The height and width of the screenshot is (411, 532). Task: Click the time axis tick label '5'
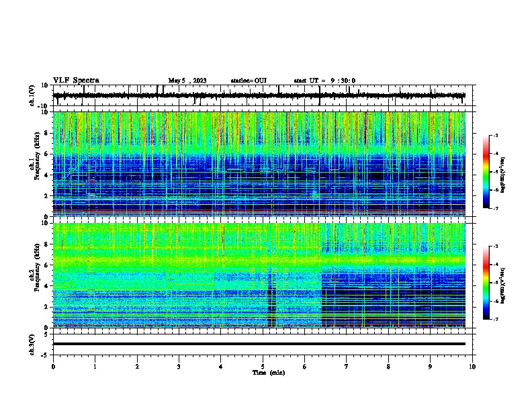tap(263, 367)
